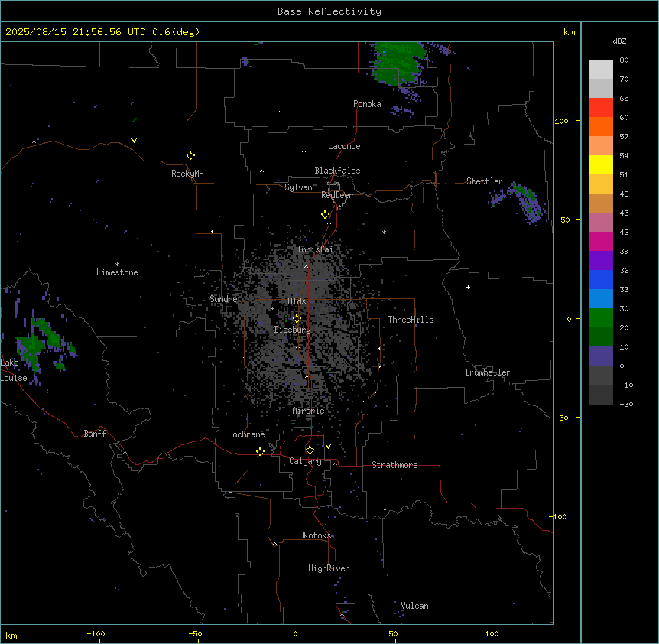The width and height of the screenshot is (659, 644).
Task: Click the Lacombe city label
Action: [344, 146]
